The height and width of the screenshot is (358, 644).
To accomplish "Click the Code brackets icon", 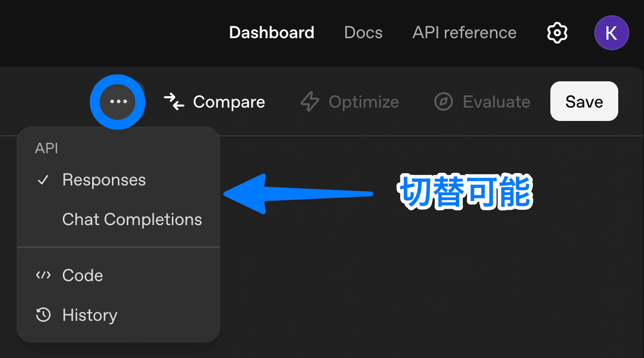I will [44, 275].
